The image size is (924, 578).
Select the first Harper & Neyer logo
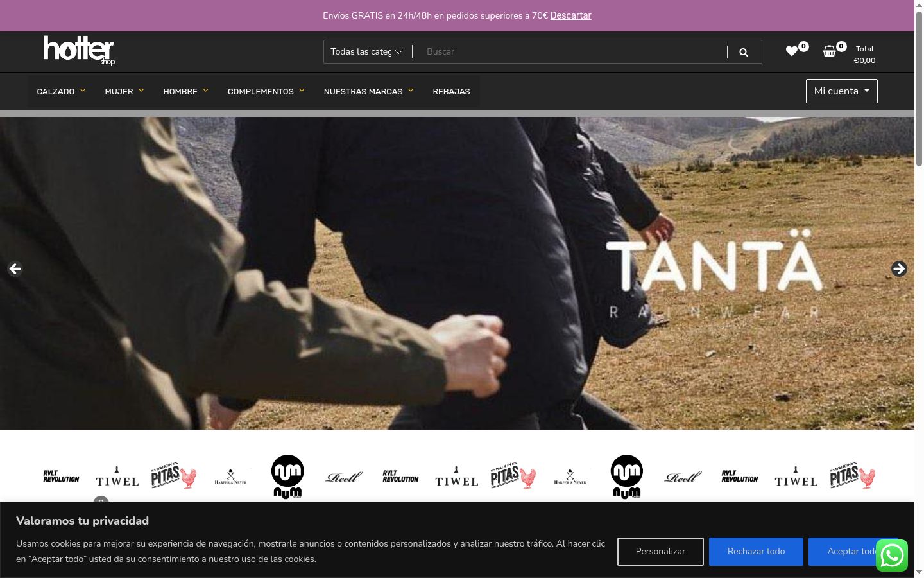pyautogui.click(x=230, y=477)
